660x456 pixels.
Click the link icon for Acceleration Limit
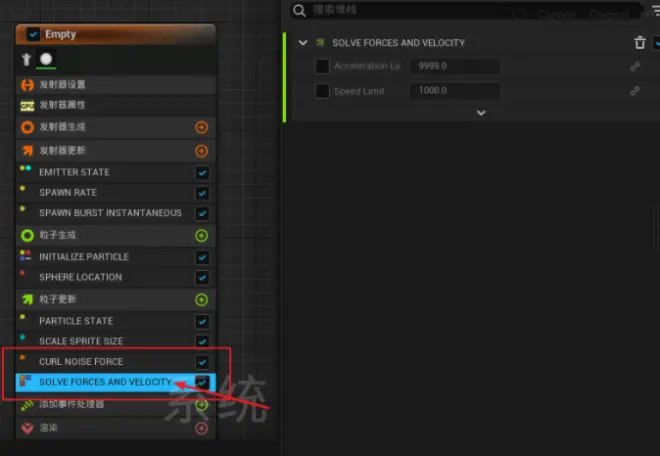(635, 66)
